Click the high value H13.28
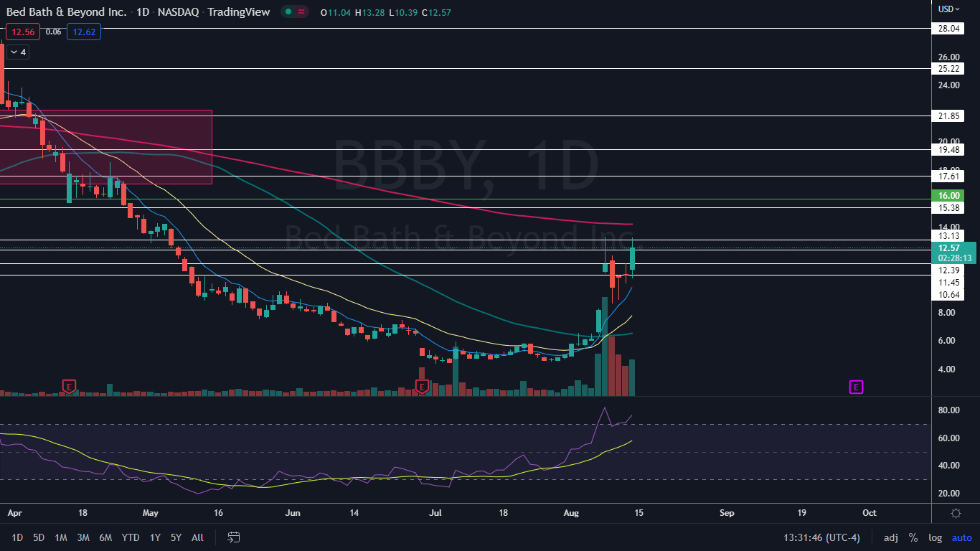The height and width of the screenshot is (551, 980). point(369,12)
